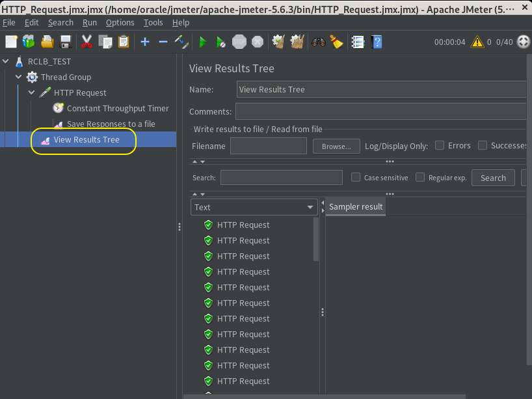Enable the Errors only checkbox
Screen dimensions: 532x399
pos(440,145)
